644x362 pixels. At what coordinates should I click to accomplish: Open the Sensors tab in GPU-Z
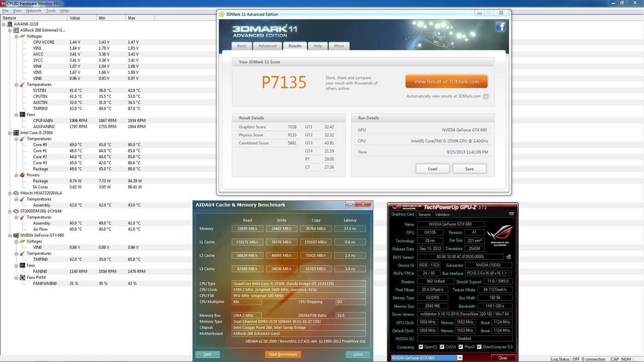pyautogui.click(x=424, y=214)
